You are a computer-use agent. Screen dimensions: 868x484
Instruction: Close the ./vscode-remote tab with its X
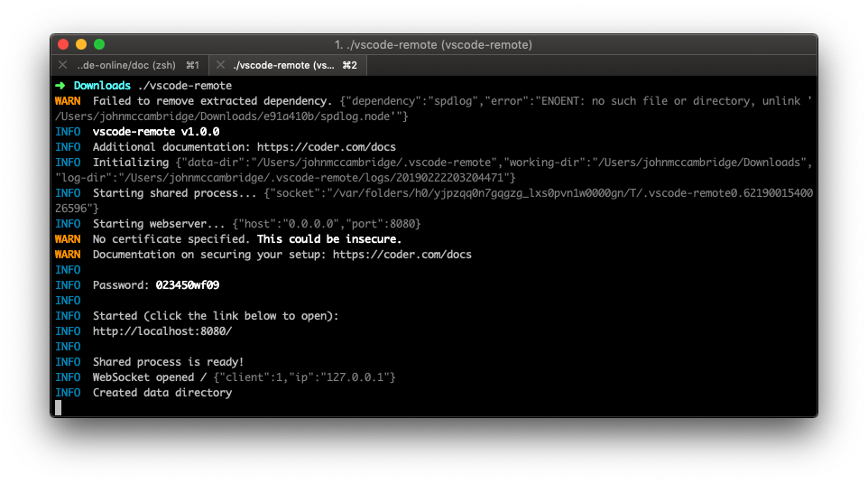[219, 65]
